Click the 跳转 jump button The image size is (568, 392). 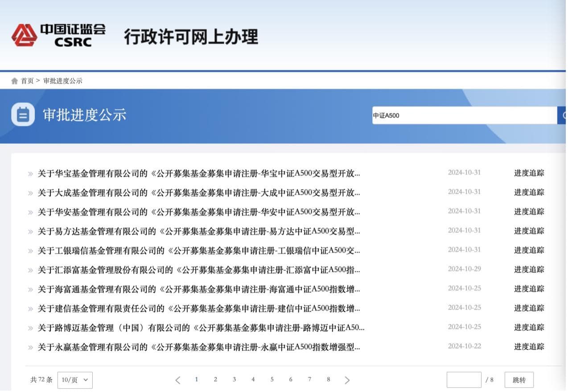[x=519, y=380]
